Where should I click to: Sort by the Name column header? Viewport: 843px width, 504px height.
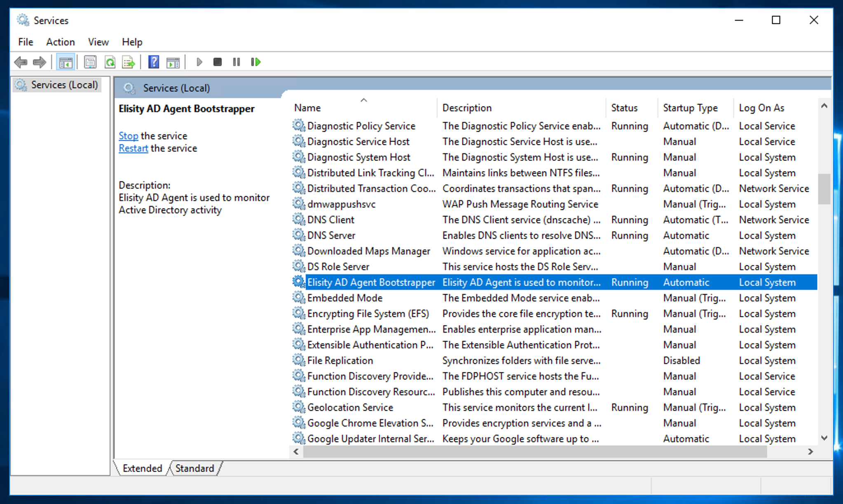coord(363,108)
